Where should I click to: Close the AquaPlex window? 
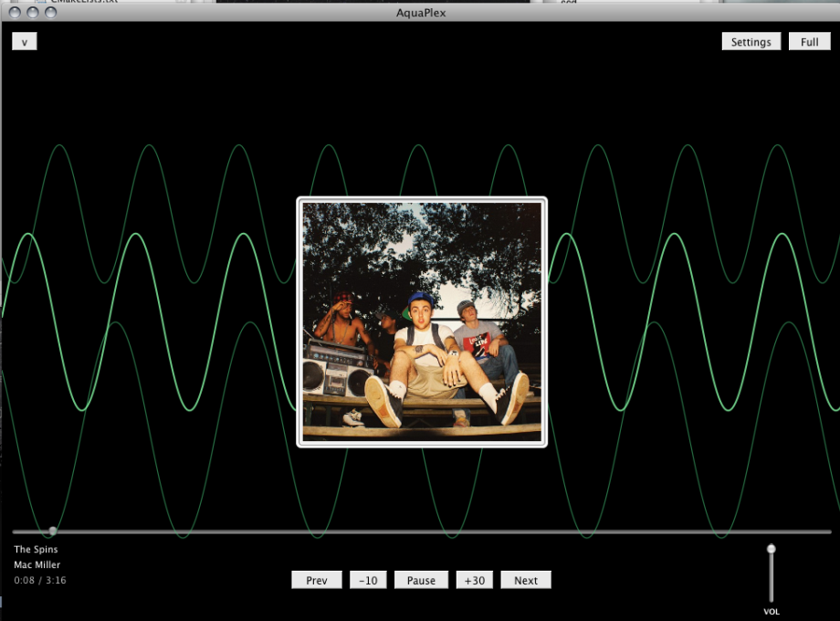pyautogui.click(x=15, y=12)
